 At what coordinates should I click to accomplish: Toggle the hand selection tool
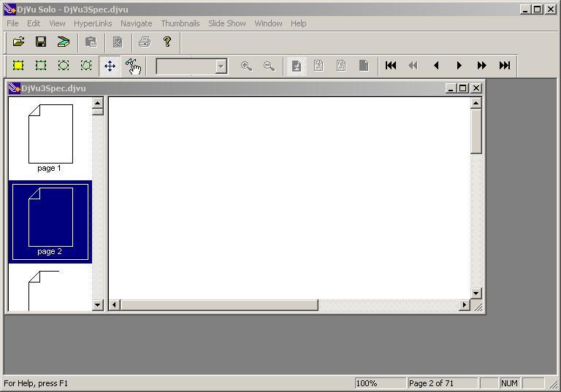[132, 66]
